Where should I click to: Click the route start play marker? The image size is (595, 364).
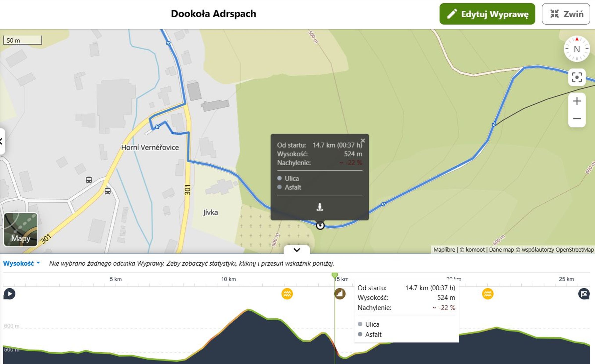pyautogui.click(x=10, y=294)
